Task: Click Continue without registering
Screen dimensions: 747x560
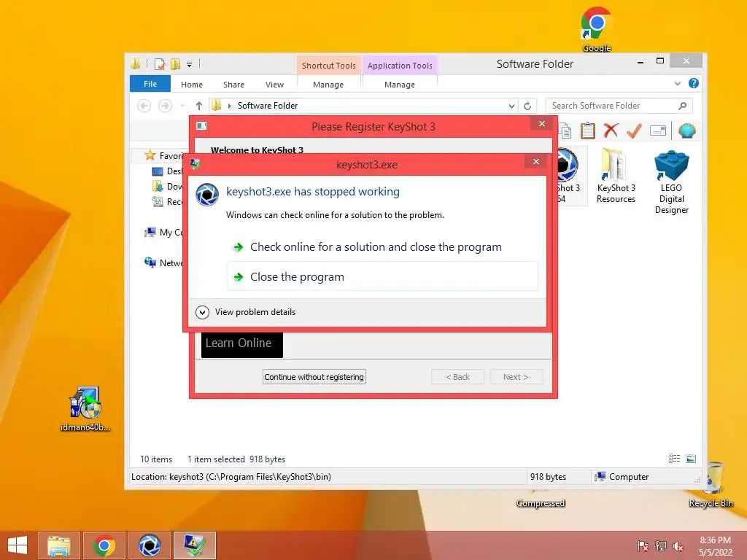Action: click(314, 377)
